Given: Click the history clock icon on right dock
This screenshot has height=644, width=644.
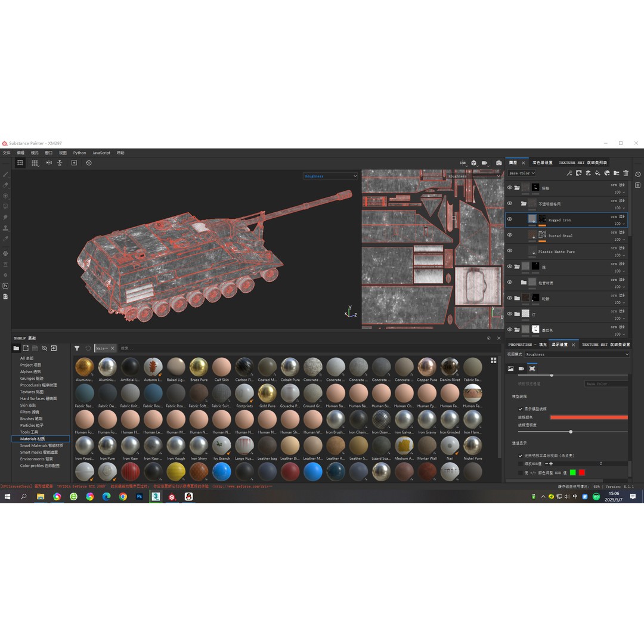Looking at the screenshot, I should 638,174.
